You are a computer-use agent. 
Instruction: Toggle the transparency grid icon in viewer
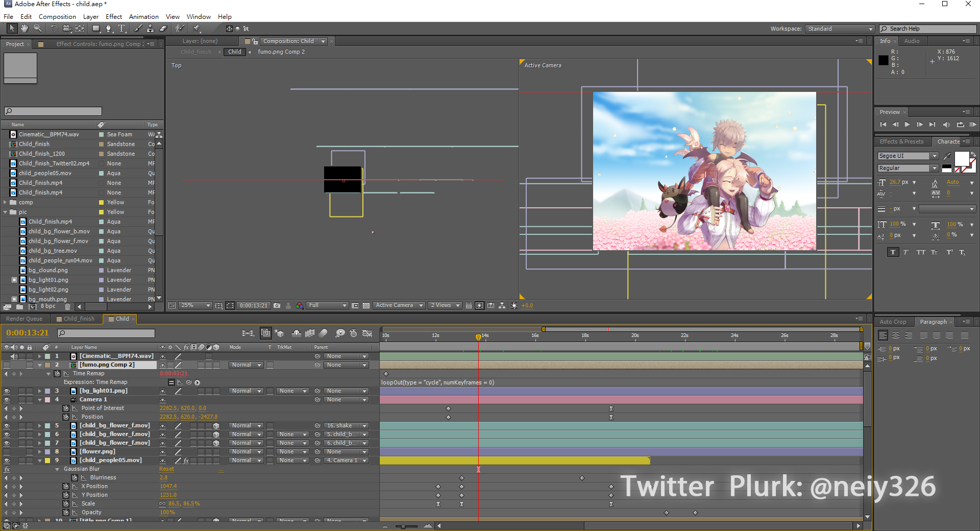pyautogui.click(x=366, y=305)
